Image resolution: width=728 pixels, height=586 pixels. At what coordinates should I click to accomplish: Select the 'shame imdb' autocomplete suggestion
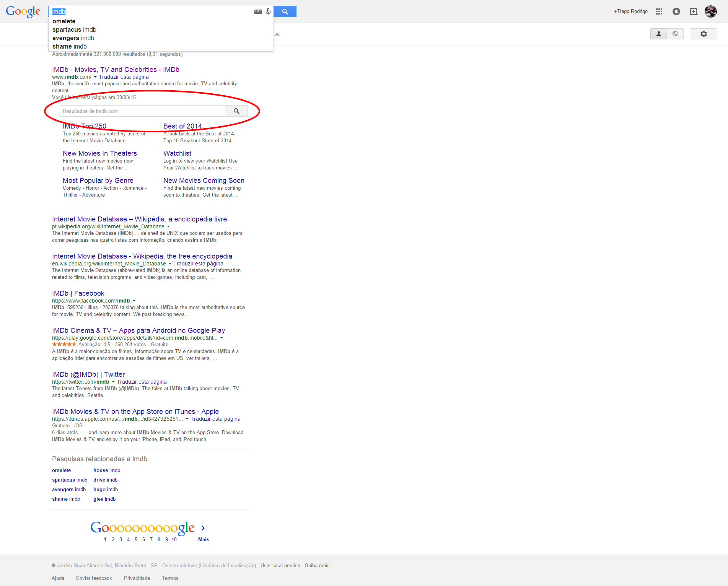click(161, 47)
